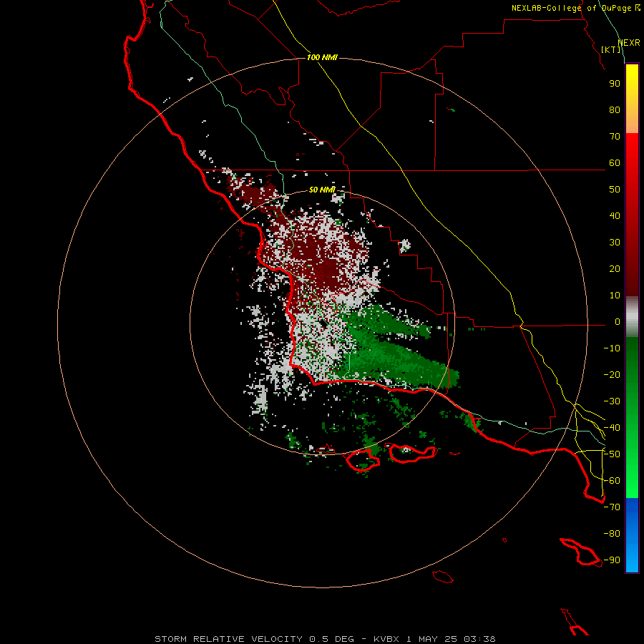Click the -40 value on velocity scale

coord(612,428)
